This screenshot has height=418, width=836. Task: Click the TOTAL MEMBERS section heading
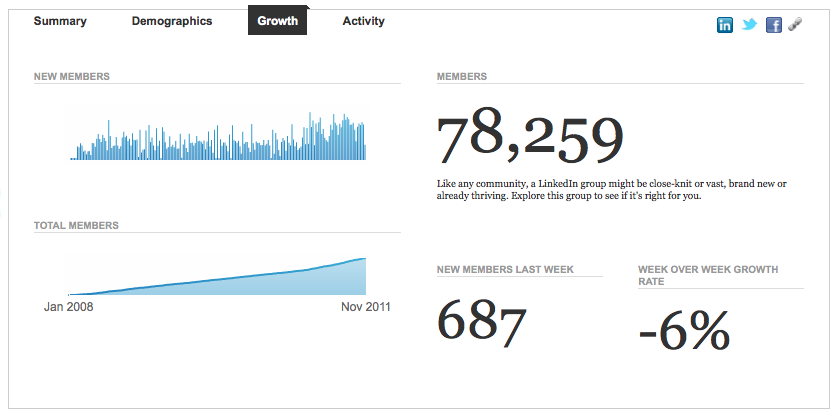point(76,226)
